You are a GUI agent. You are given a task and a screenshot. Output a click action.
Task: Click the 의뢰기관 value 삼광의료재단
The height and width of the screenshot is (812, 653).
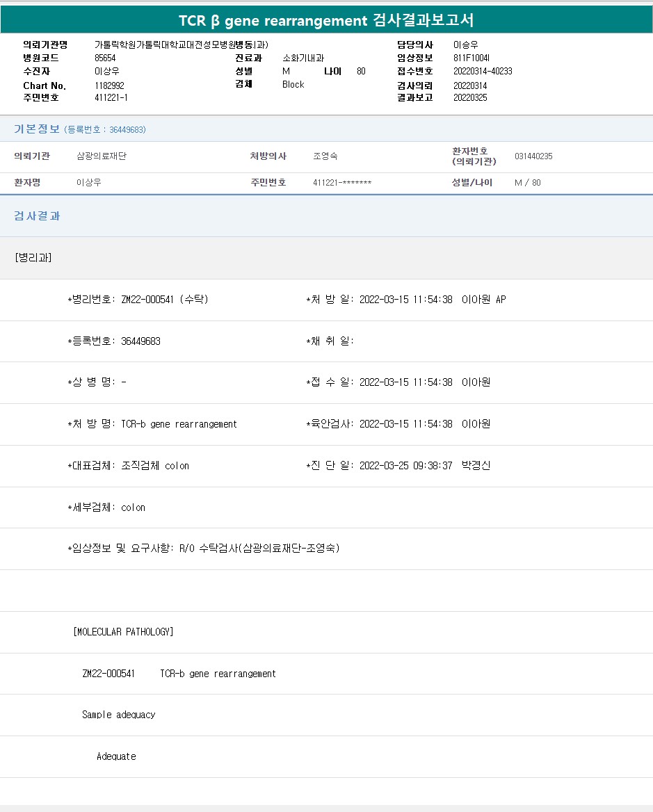pos(102,156)
